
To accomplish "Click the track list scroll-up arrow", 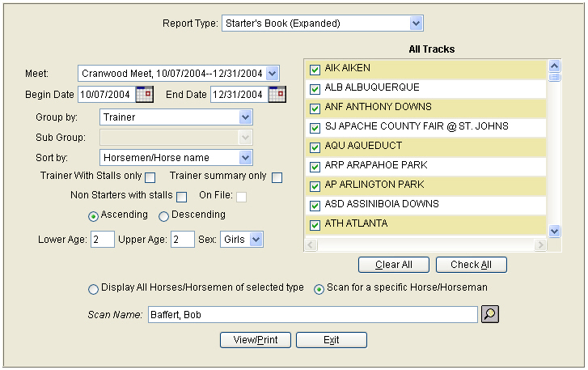I will (554, 66).
